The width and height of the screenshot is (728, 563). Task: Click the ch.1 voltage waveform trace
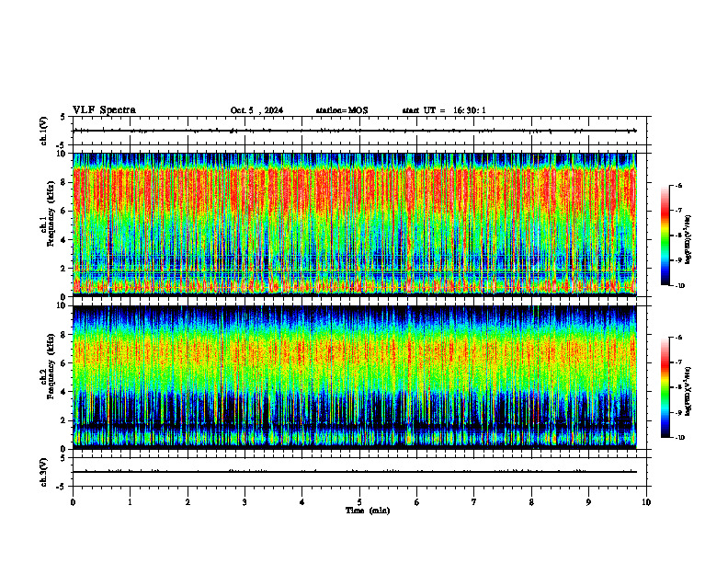[x=355, y=131]
